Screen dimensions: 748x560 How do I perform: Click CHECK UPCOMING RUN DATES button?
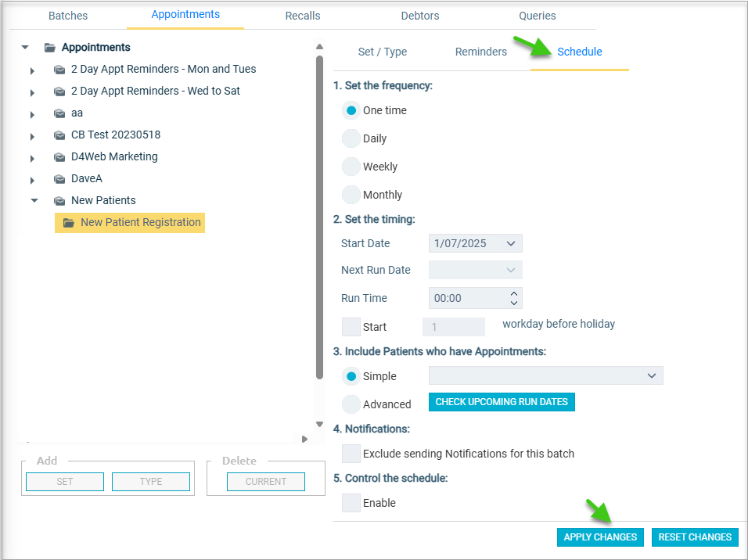(x=502, y=402)
